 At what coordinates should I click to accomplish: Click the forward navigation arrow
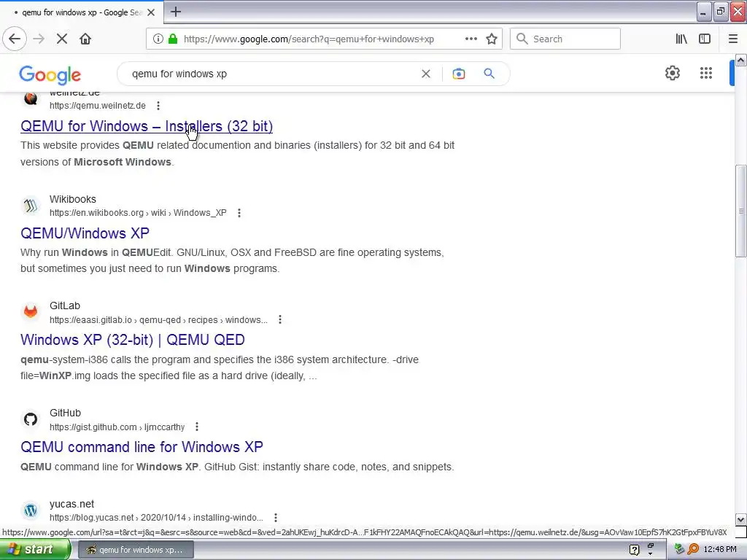[x=39, y=39]
